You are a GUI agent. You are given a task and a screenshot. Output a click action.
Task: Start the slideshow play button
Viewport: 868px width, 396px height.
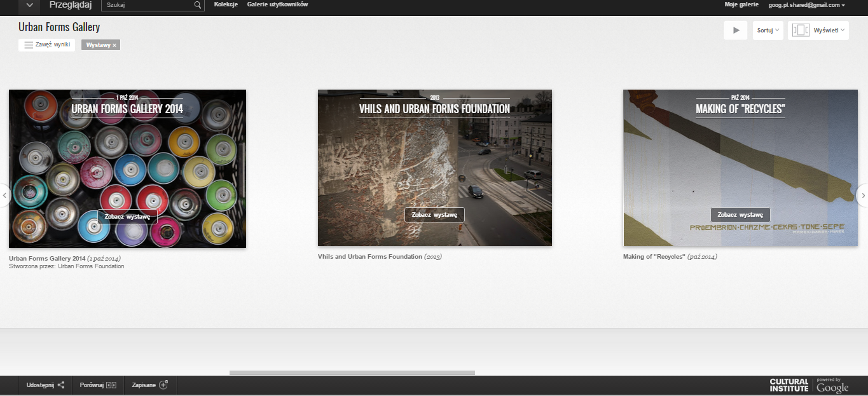736,30
